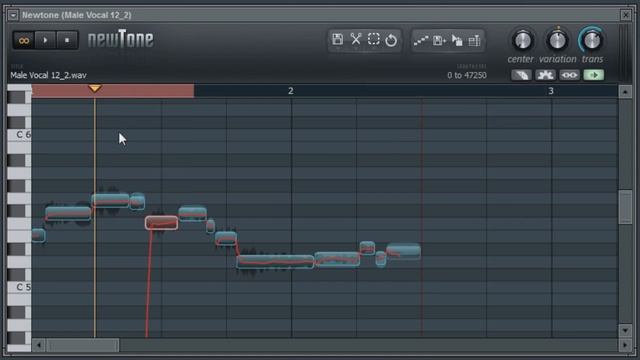Click the stepped dots MIDI icon

(421, 40)
